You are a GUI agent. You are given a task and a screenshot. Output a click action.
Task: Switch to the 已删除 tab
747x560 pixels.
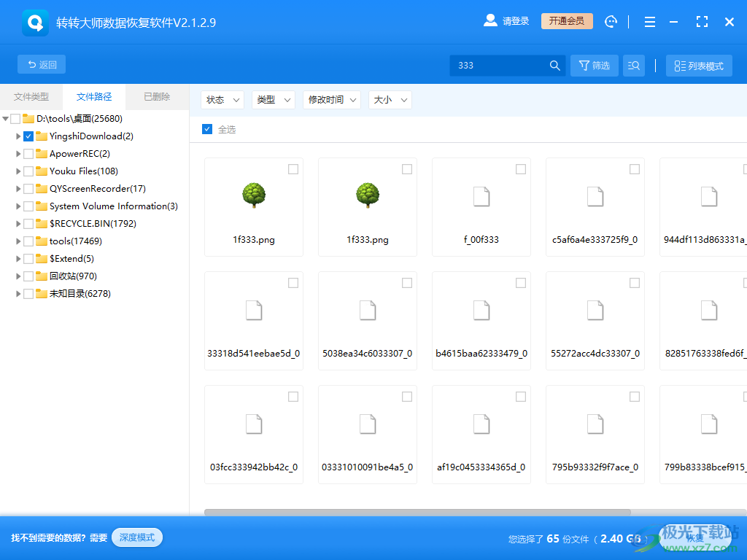point(157,97)
